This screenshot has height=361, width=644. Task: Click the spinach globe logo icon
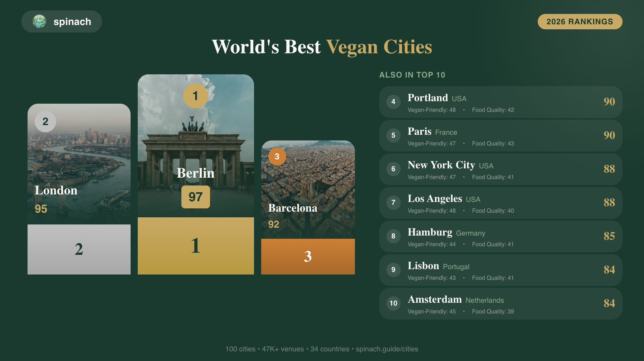[39, 21]
